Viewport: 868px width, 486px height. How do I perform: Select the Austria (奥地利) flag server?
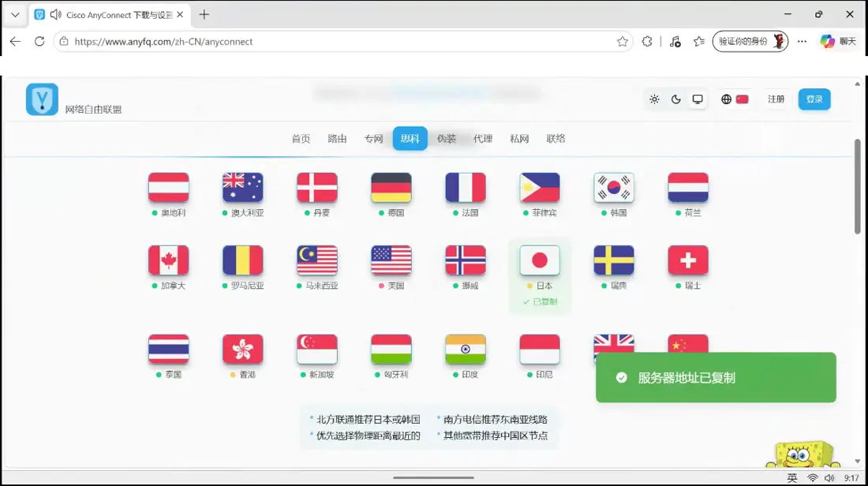point(169,188)
